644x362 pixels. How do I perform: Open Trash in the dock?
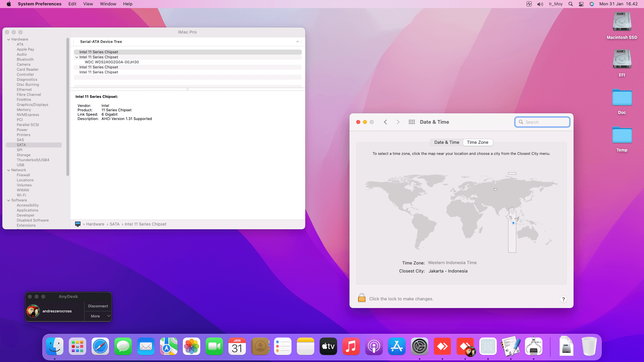coord(589,346)
